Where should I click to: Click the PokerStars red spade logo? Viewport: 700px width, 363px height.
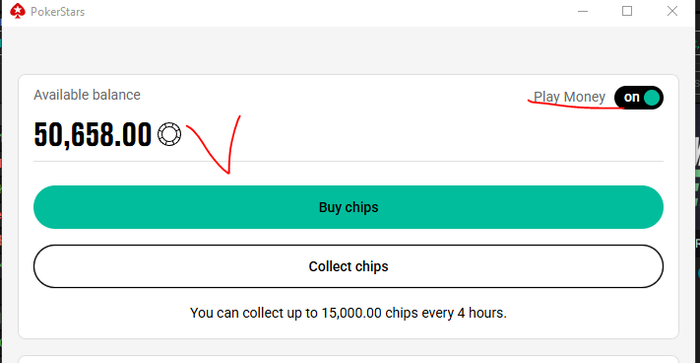coord(17,11)
